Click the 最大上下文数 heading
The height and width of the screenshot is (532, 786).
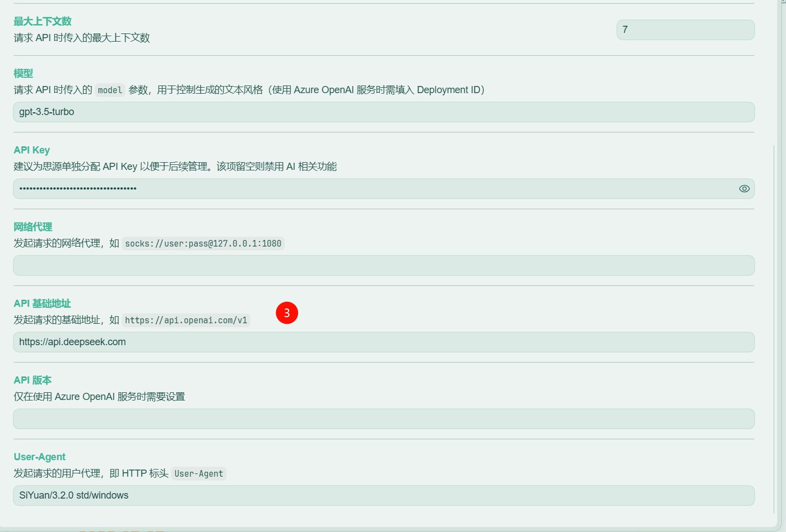pyautogui.click(x=43, y=21)
